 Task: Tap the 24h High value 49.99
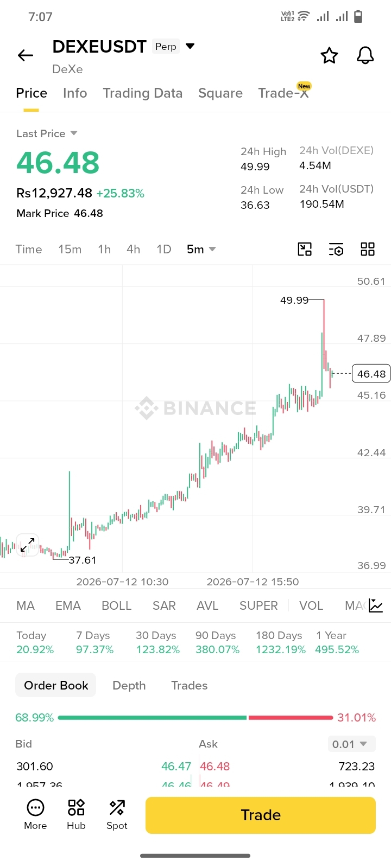click(x=255, y=167)
